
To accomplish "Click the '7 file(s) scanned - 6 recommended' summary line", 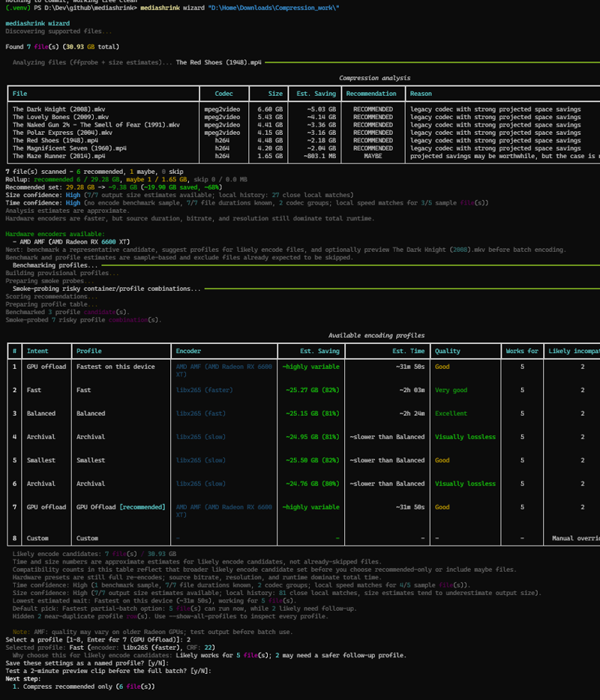I will coord(94,172).
